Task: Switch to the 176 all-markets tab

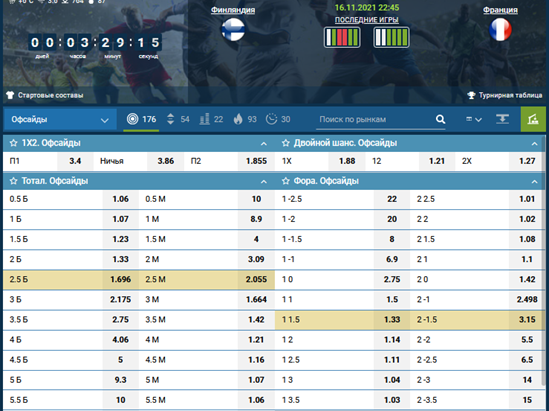Action: [141, 119]
